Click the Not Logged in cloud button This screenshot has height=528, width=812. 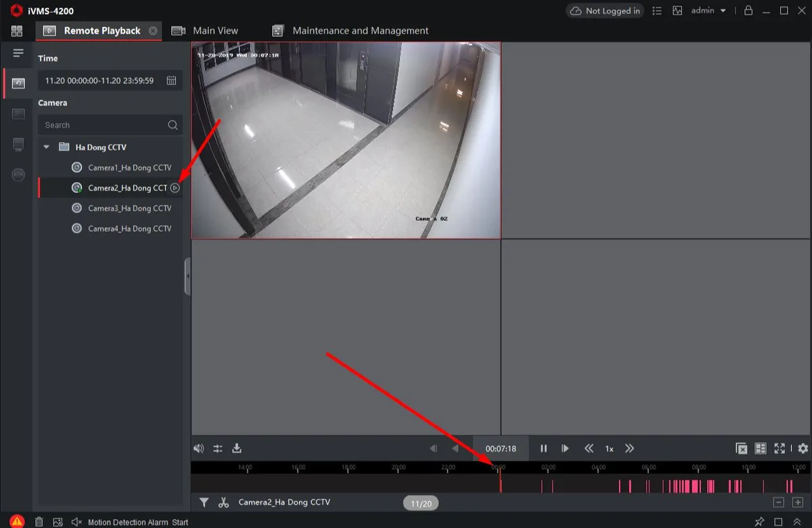605,11
